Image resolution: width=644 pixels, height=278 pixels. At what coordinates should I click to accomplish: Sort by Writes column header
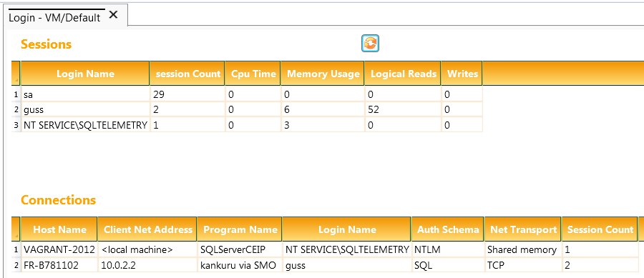(462, 74)
